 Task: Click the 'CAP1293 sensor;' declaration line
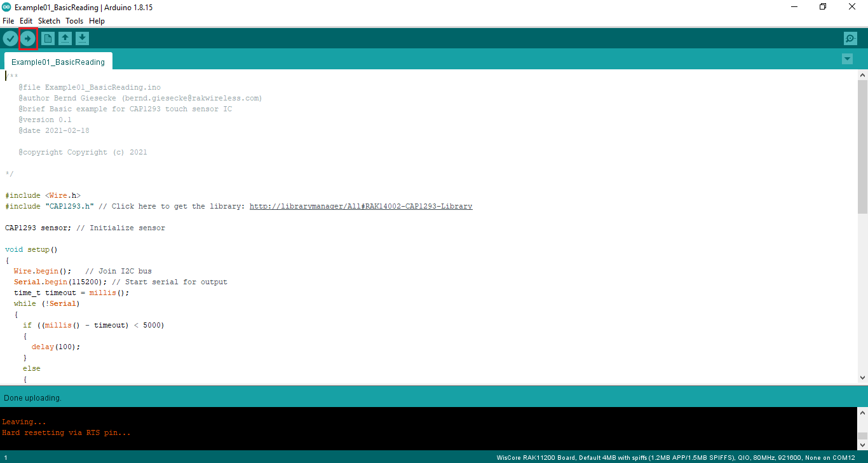tap(85, 228)
